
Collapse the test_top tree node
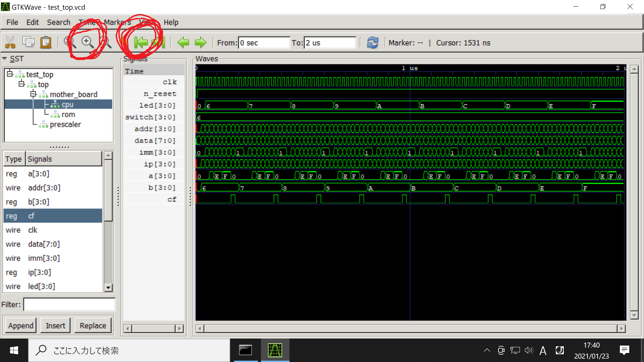click(10, 74)
